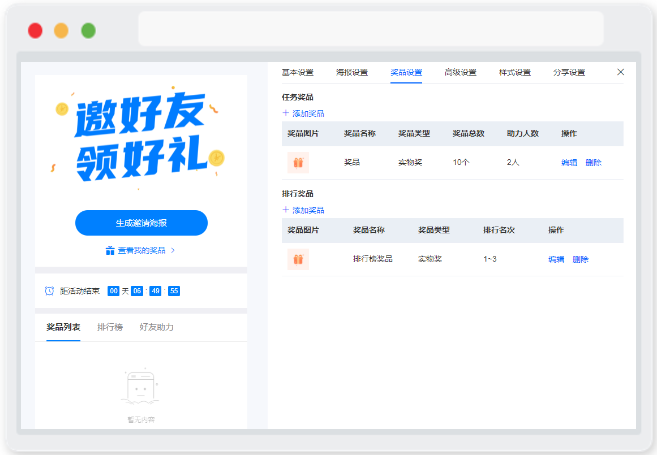Click the green window maximize dot

coord(88,31)
